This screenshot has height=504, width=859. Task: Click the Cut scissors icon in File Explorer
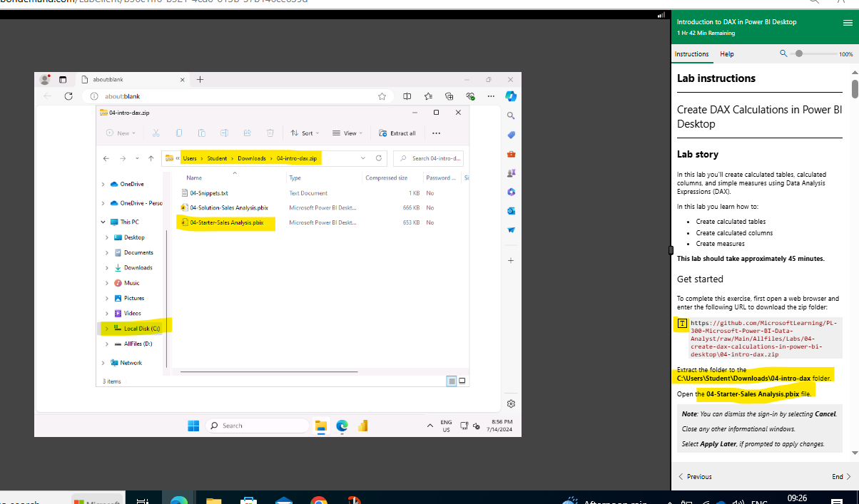click(x=156, y=133)
